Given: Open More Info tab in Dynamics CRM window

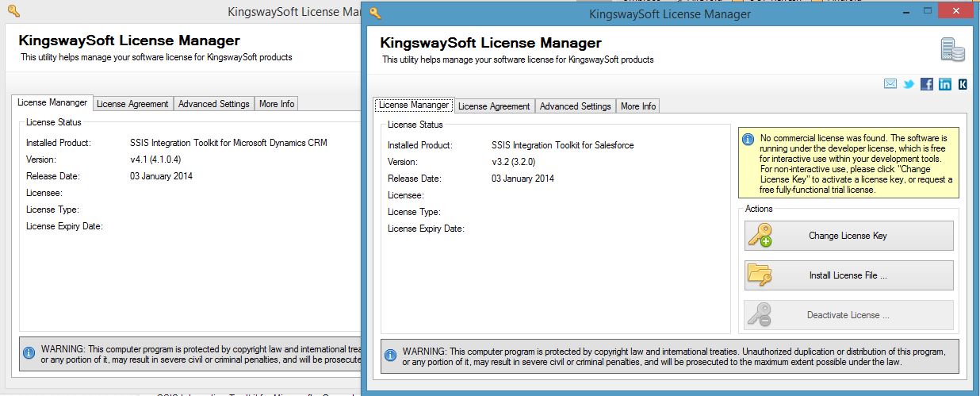Looking at the screenshot, I should click(277, 104).
